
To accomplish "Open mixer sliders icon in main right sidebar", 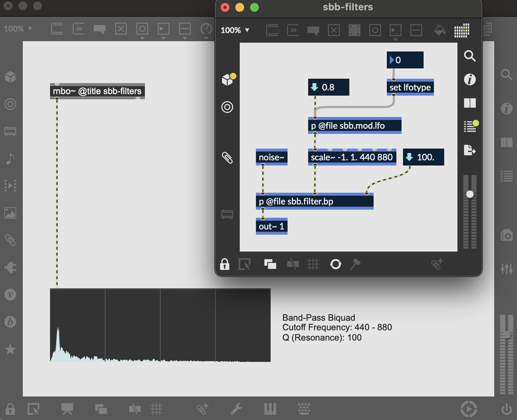I will coord(507,268).
